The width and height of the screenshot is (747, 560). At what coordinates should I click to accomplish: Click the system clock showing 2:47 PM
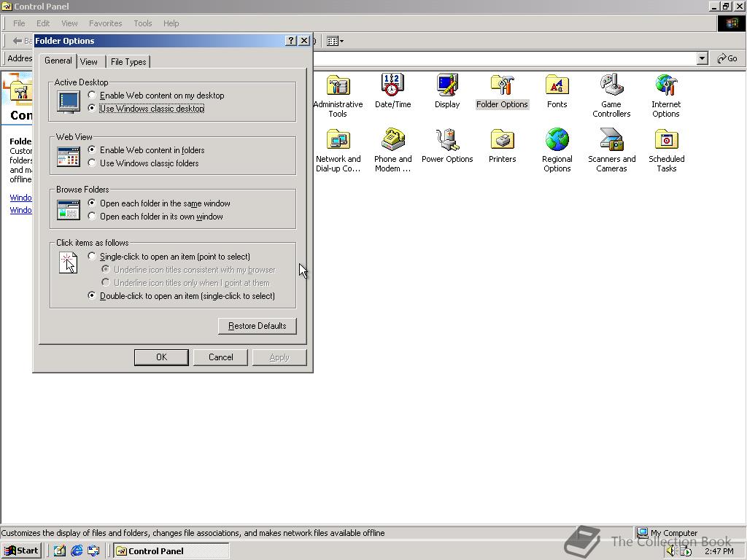coord(719,551)
